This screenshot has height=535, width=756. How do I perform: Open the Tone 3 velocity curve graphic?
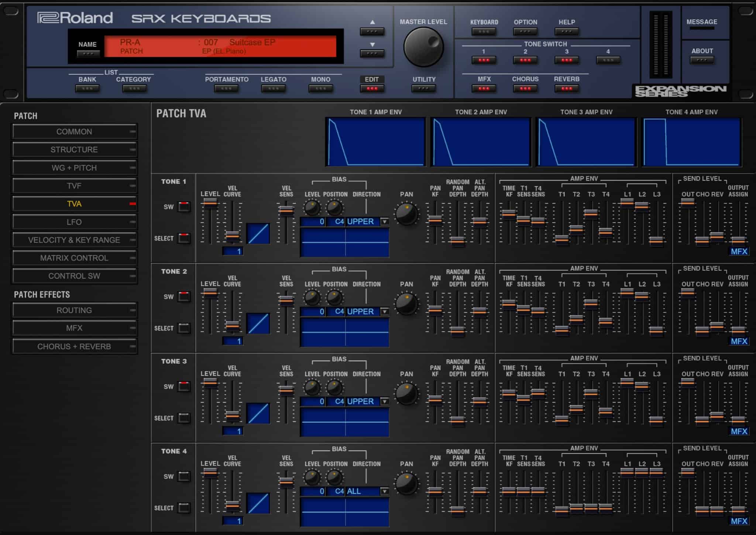pyautogui.click(x=258, y=413)
